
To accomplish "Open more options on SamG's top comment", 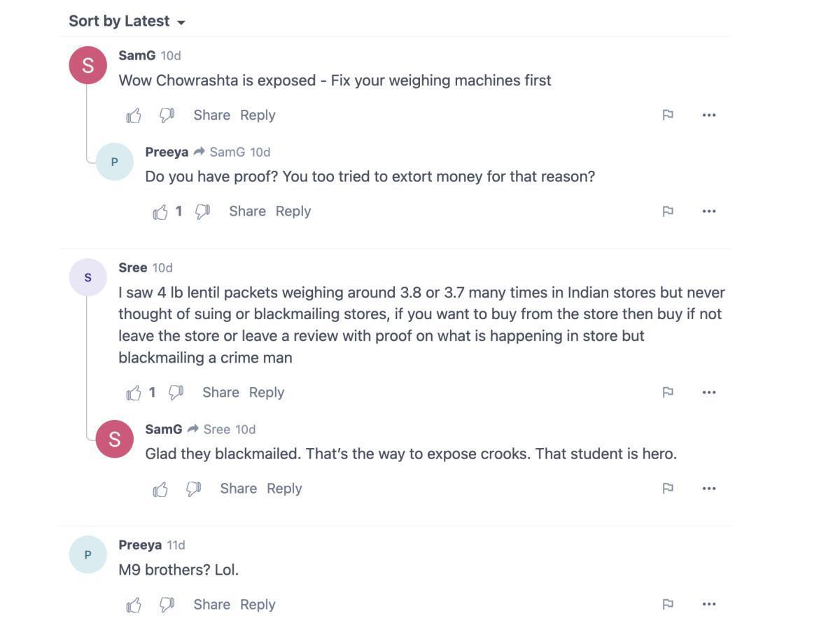I will 708,115.
